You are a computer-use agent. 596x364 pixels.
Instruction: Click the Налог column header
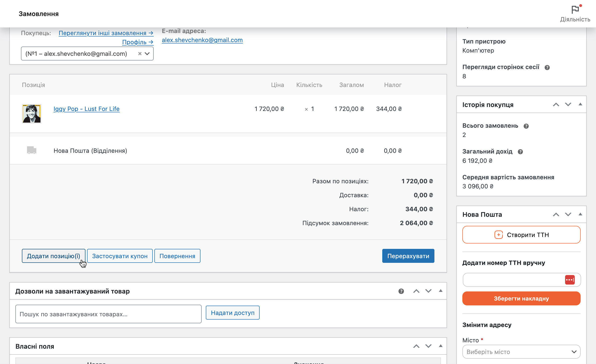click(393, 85)
